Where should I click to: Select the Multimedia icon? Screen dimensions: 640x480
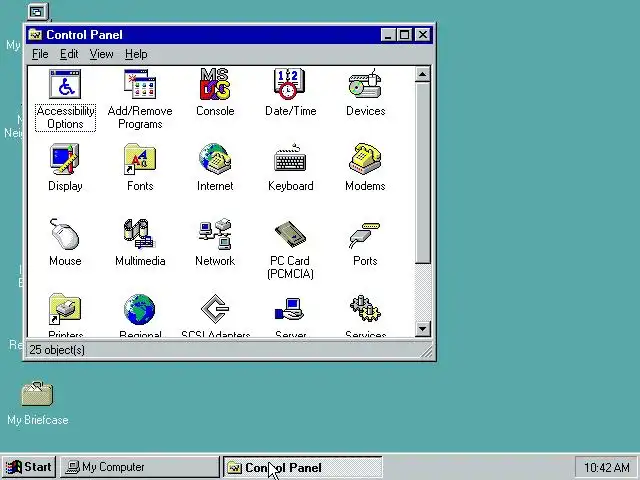coord(139,234)
